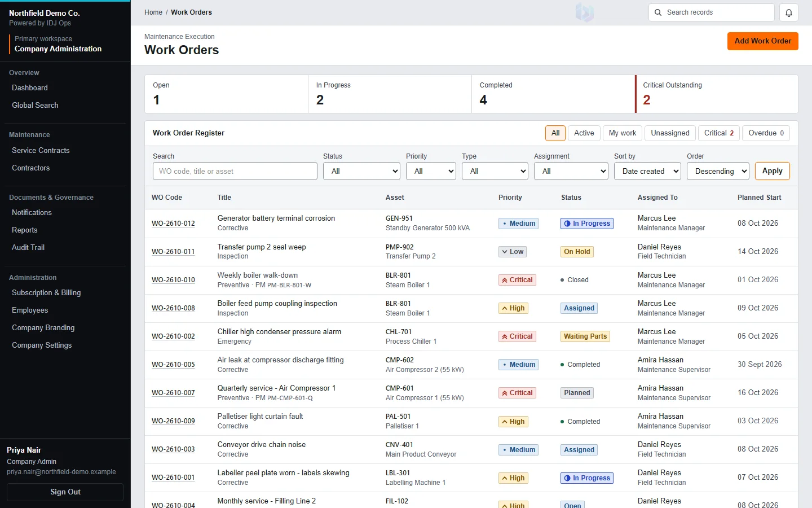Open the Priority filter dropdown
This screenshot has width=812, height=508.
[x=431, y=171]
